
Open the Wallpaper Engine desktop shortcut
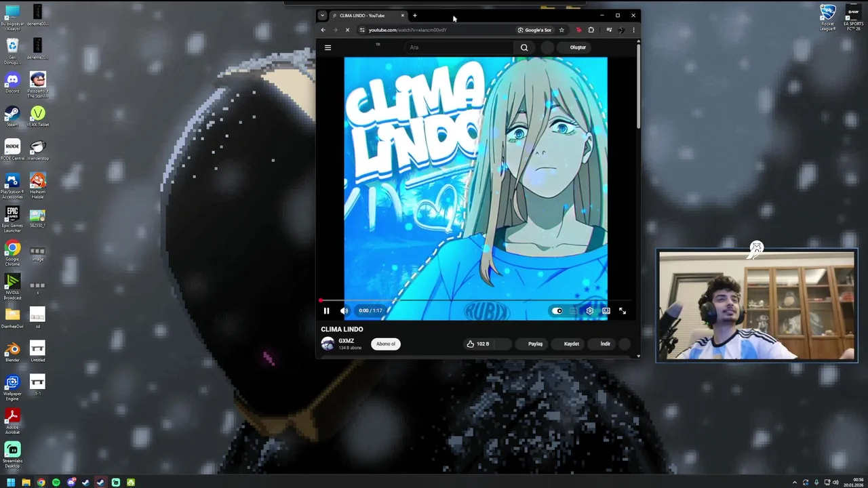(12, 388)
